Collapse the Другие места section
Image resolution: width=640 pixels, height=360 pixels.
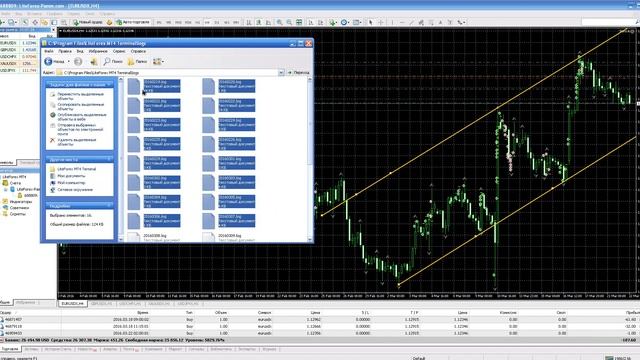[x=109, y=159]
